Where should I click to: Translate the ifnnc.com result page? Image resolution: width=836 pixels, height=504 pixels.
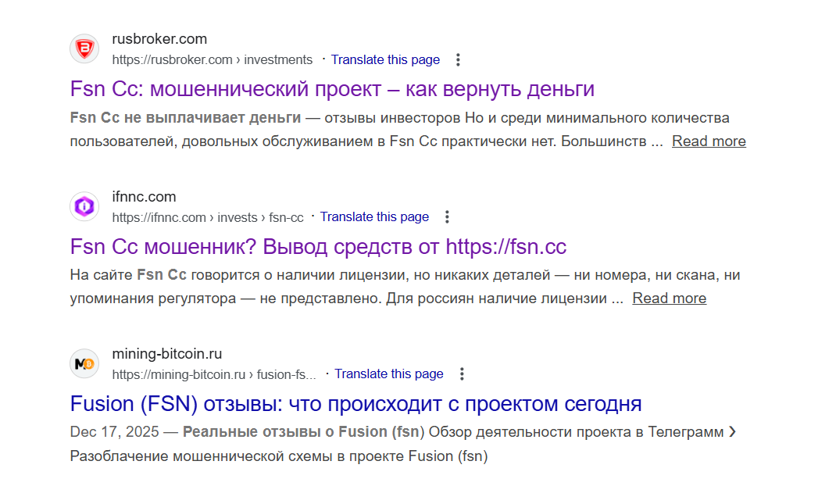[374, 217]
